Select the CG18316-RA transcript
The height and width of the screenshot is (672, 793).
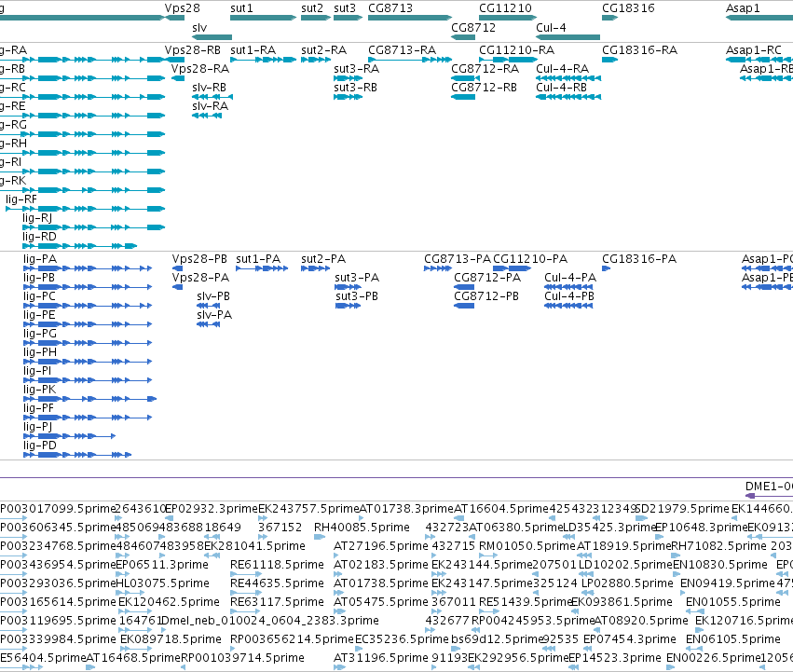[x=610, y=60]
